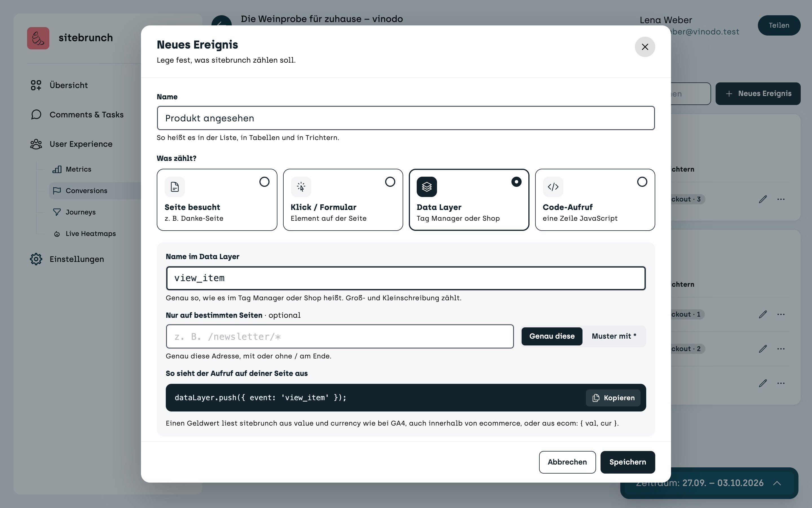Select the Data Layer radio option

(517, 182)
